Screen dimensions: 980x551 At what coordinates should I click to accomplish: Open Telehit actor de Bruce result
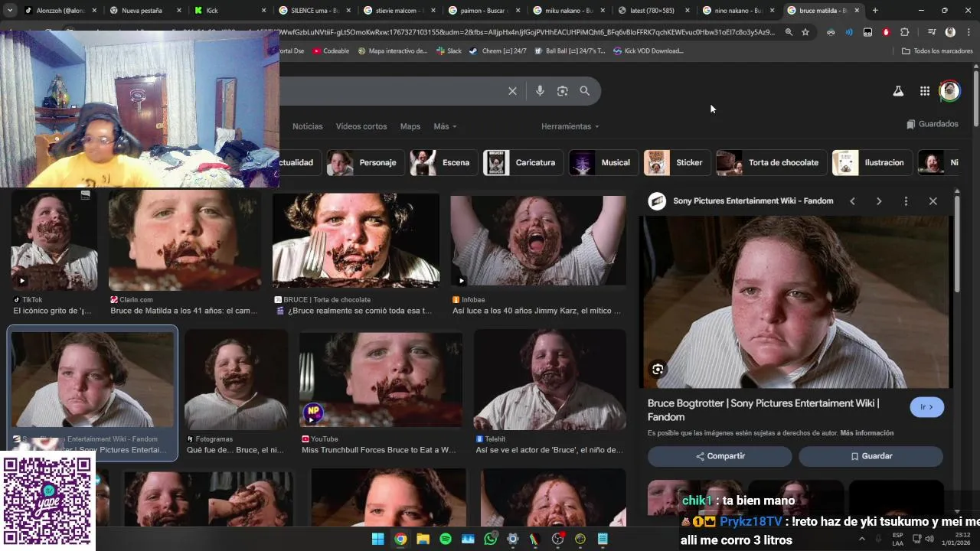click(x=550, y=392)
